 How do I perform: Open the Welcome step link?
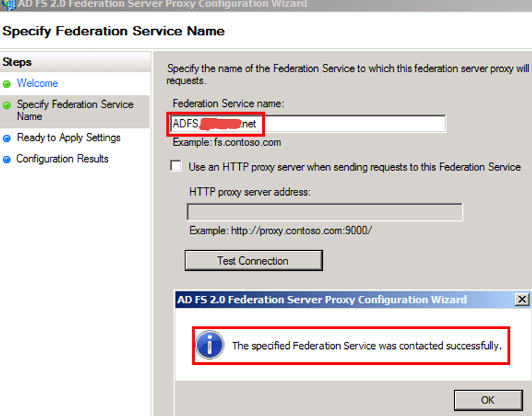pos(37,84)
